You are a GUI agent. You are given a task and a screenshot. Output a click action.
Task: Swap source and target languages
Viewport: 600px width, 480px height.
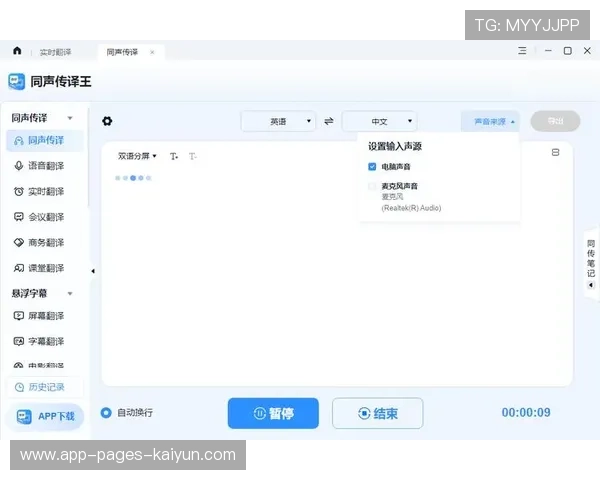pos(329,121)
